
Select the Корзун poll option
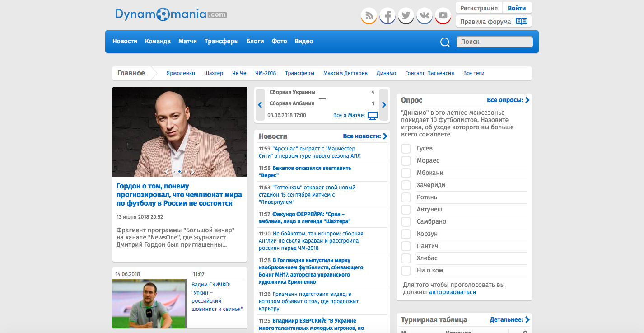tap(406, 234)
